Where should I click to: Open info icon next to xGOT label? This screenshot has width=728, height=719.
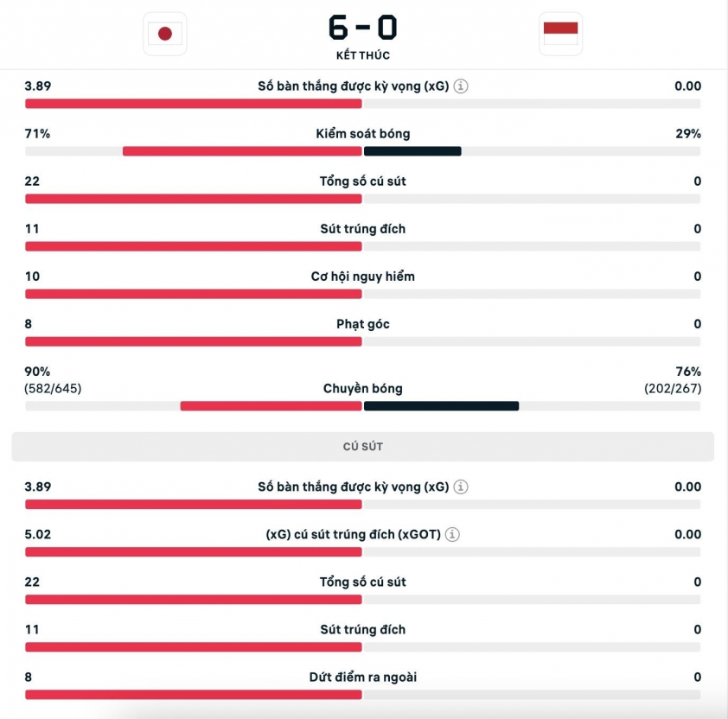coord(452,534)
